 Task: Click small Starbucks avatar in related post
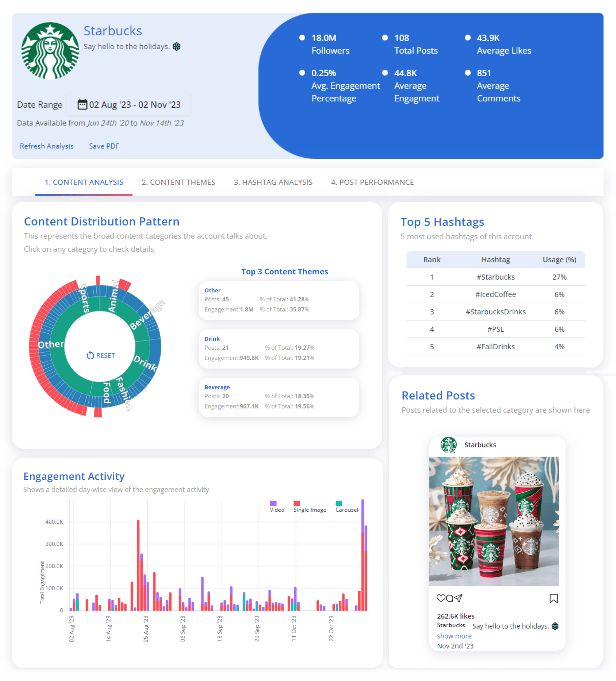pyautogui.click(x=448, y=444)
